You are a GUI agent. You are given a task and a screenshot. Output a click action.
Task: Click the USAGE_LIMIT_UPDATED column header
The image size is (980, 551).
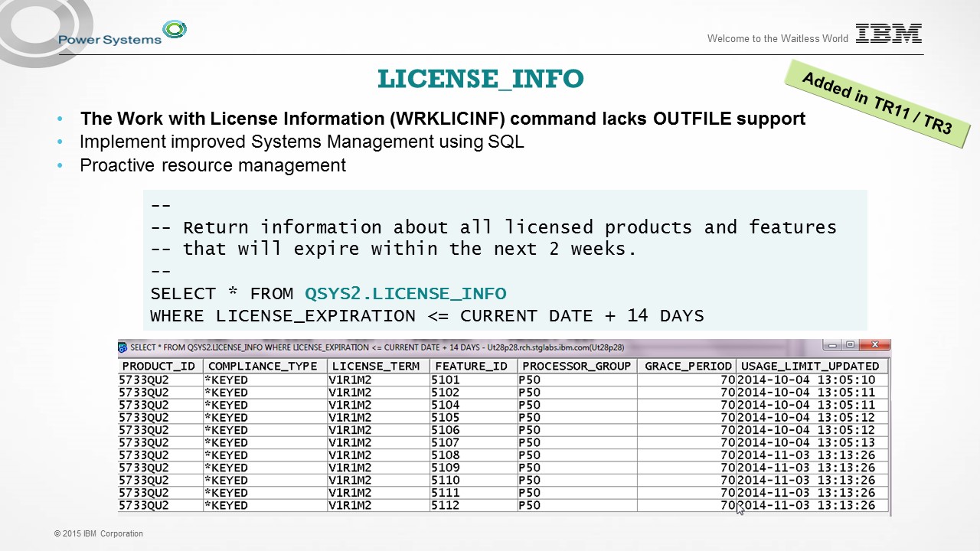click(812, 367)
